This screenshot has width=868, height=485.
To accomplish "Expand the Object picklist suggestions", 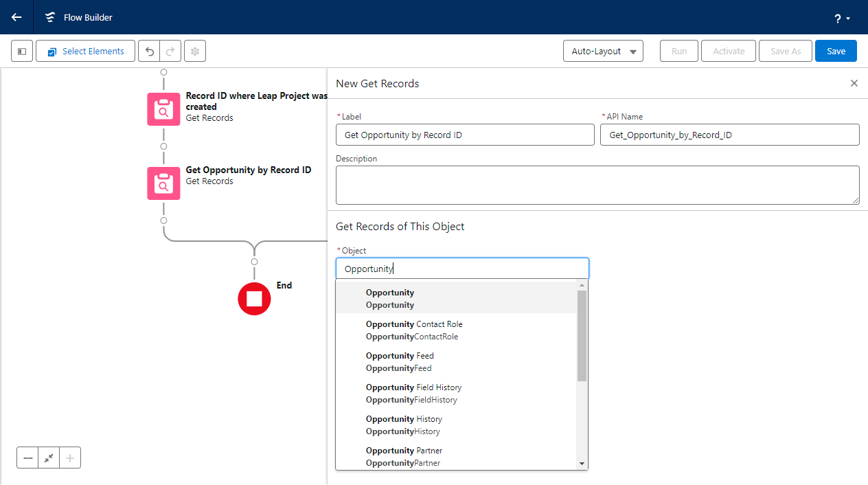I will coord(462,268).
